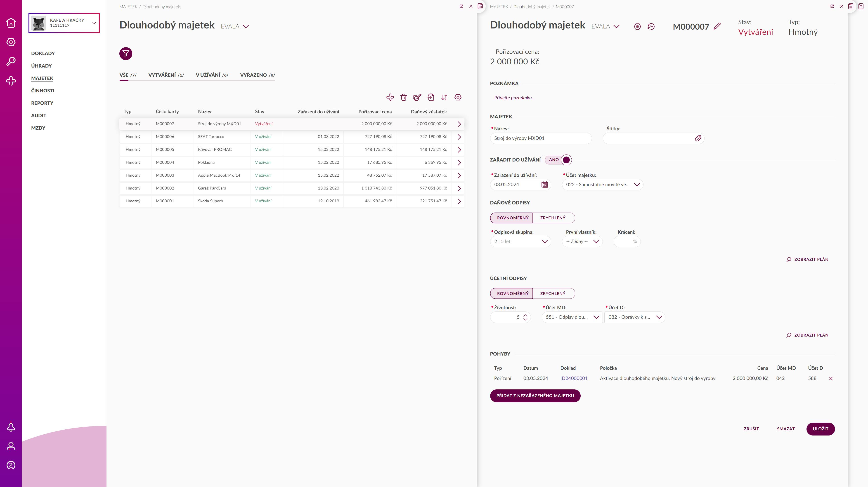The image size is (868, 487).
Task: Click hexagon settings icon in detail header
Action: (x=637, y=27)
